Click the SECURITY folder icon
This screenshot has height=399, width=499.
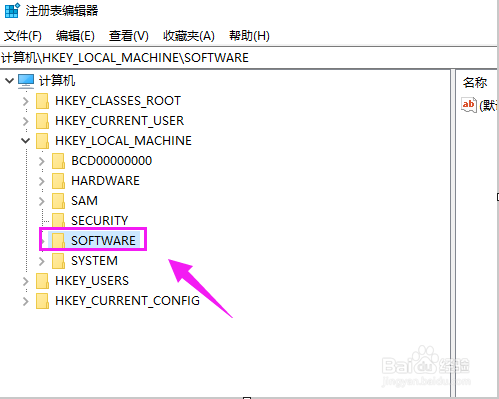58,221
